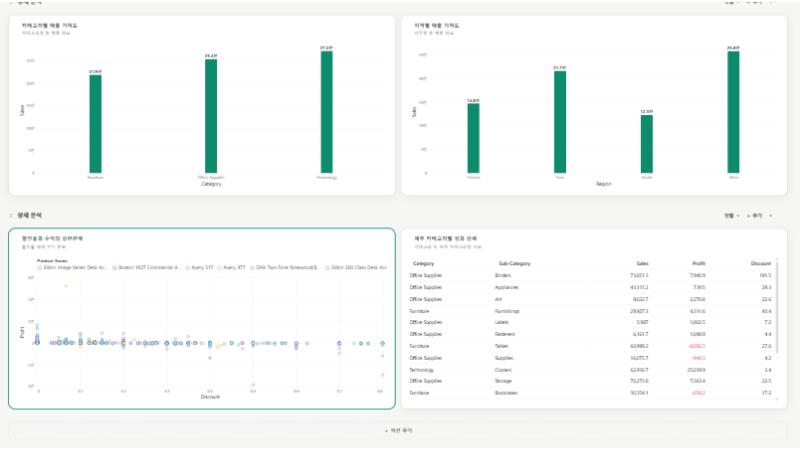
Task: Click the 추가 button in 상세 분석 section
Action: click(755, 216)
